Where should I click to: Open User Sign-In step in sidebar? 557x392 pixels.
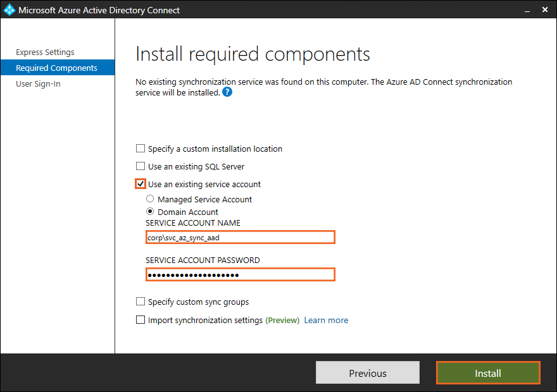pos(38,83)
